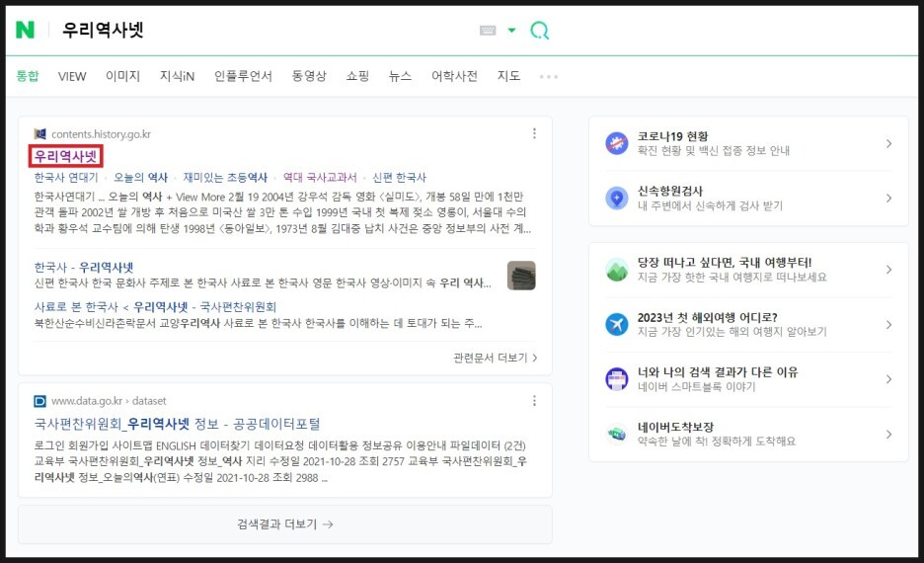Image resolution: width=924 pixels, height=563 pixels.
Task: Switch to the VIEW tab
Action: [72, 76]
